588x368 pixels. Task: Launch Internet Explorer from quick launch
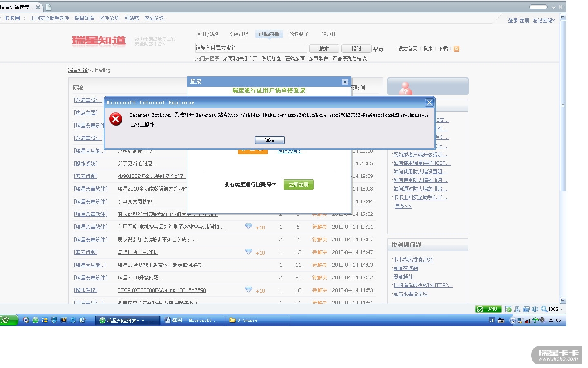click(x=73, y=320)
